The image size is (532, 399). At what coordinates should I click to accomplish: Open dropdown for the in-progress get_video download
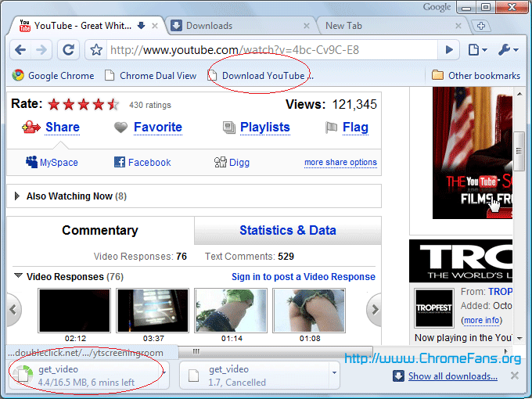[x=164, y=373]
